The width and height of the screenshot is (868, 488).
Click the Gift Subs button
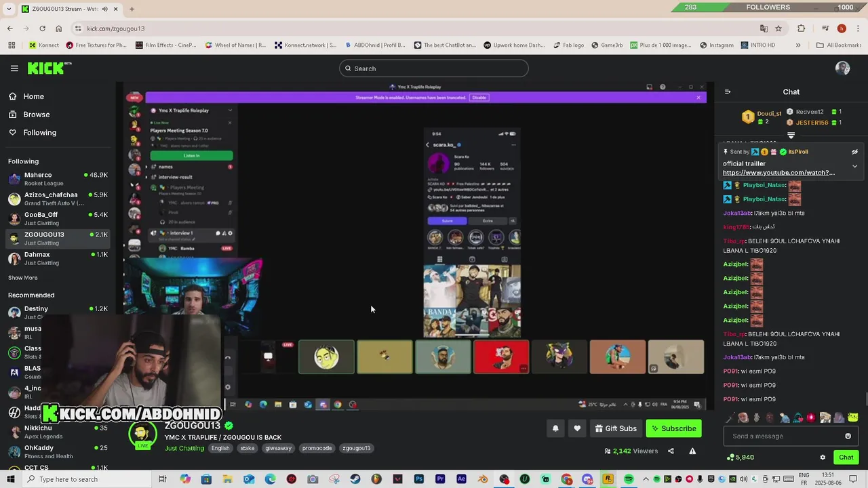click(x=615, y=428)
